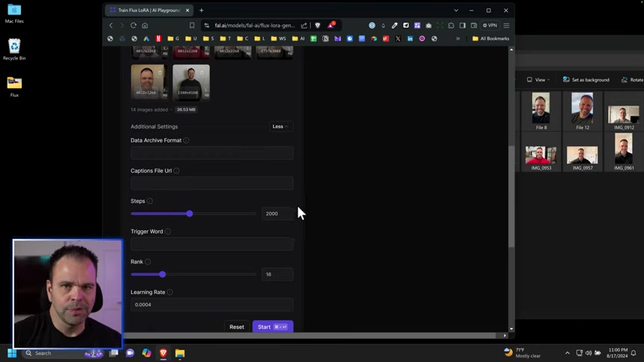644x362 pixels.
Task: Open the View menu in the Photos window
Action: (538, 80)
